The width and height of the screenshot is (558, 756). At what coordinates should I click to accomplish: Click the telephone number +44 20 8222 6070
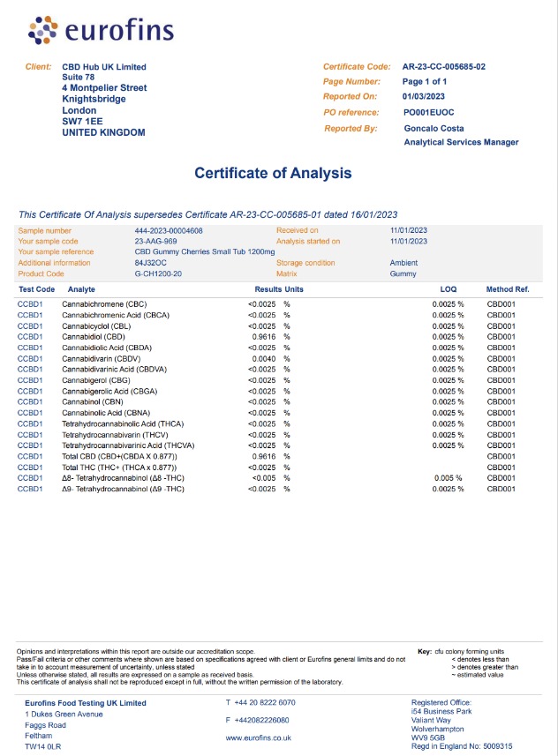click(260, 703)
